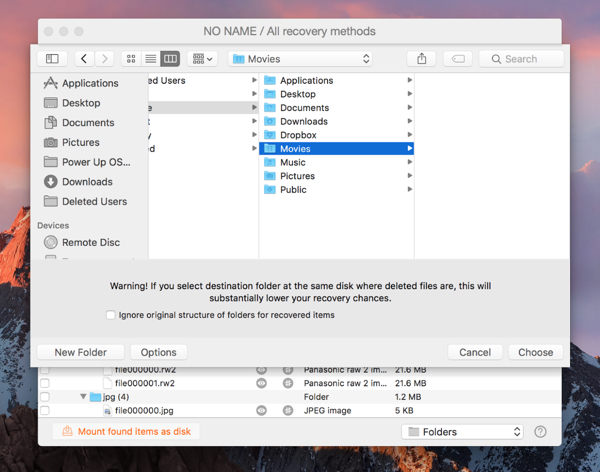Open help with question mark button
Screen dimensions: 600x472
(x=540, y=432)
